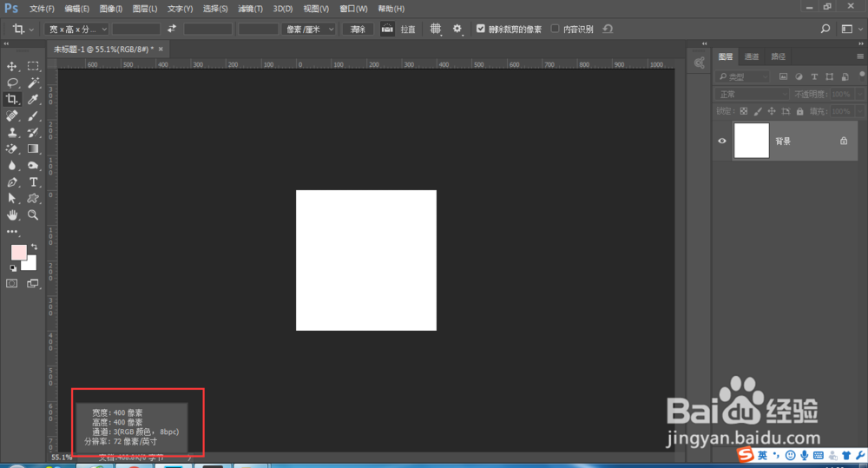Select the Eyedropper tool

pos(33,99)
